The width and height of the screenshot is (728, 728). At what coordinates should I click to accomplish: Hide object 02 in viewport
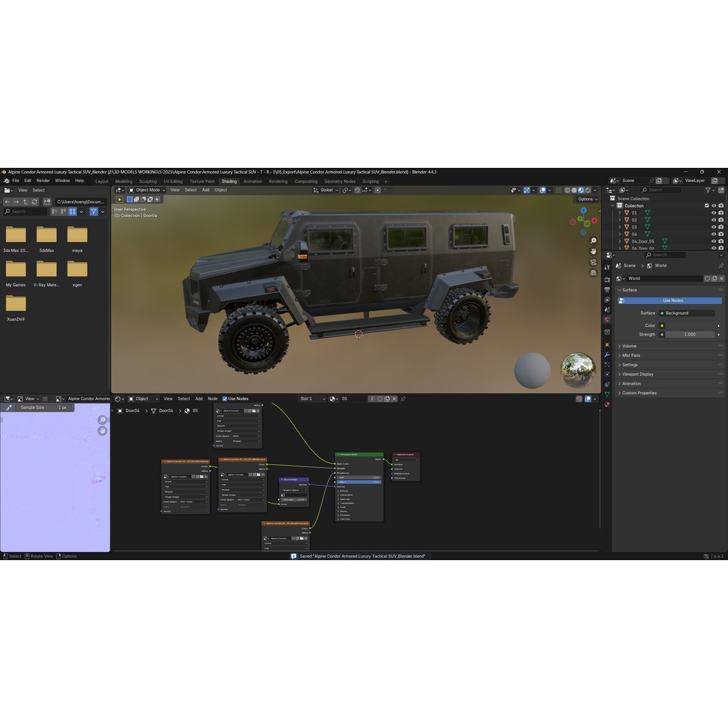coord(714,220)
